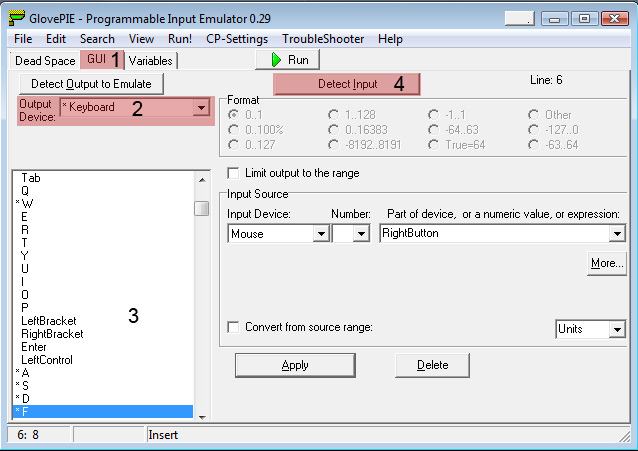Select the 1..128 format radio button
Screen dimensions: 638x451
coord(333,115)
